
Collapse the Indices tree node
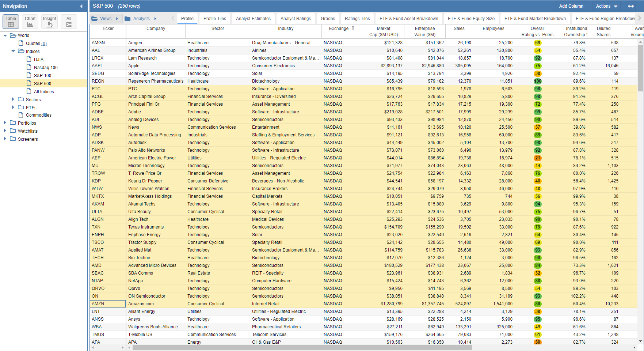pos(13,51)
